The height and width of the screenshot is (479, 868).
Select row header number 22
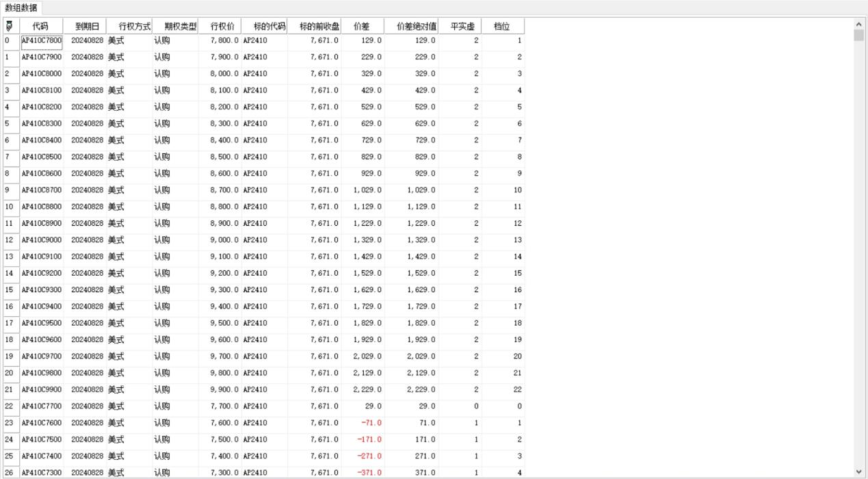pyautogui.click(x=11, y=406)
